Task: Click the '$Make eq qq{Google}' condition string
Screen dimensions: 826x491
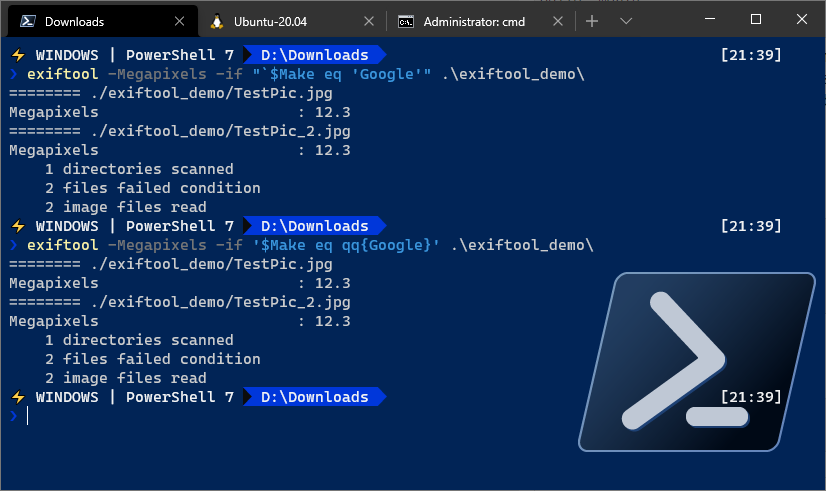Action: pos(346,245)
